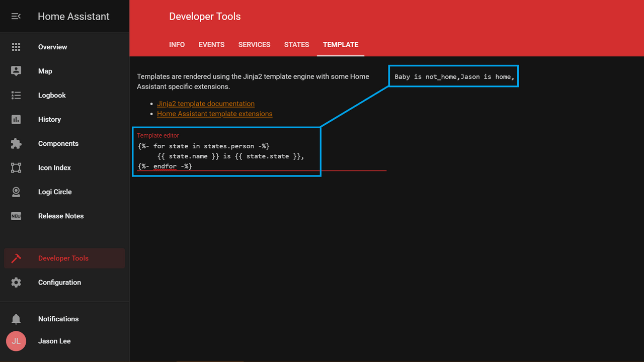Open the Components panel
The width and height of the screenshot is (644, 362).
[x=64, y=143]
